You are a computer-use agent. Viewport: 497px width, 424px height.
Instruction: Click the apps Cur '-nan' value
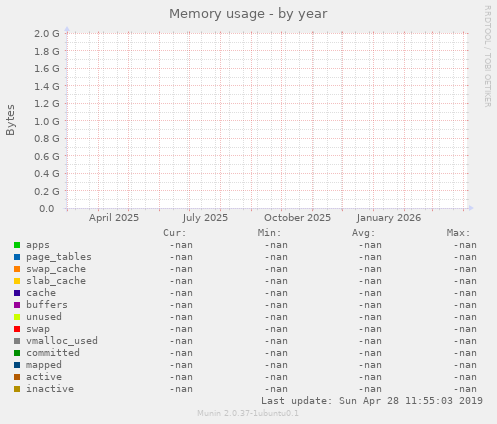[x=181, y=245]
